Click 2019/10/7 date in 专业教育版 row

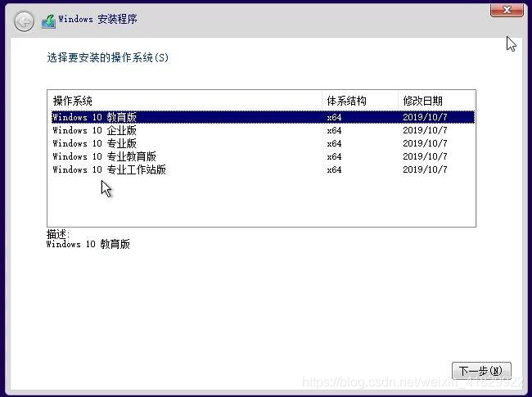point(425,156)
